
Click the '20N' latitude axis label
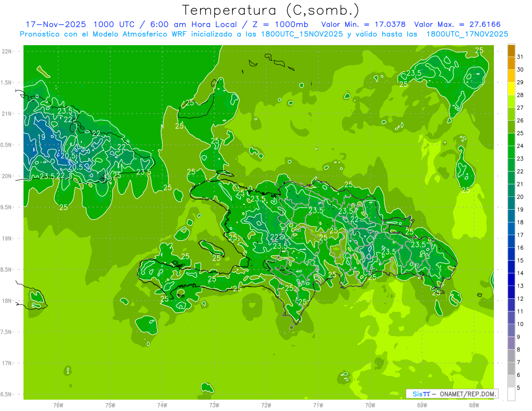click(x=7, y=176)
